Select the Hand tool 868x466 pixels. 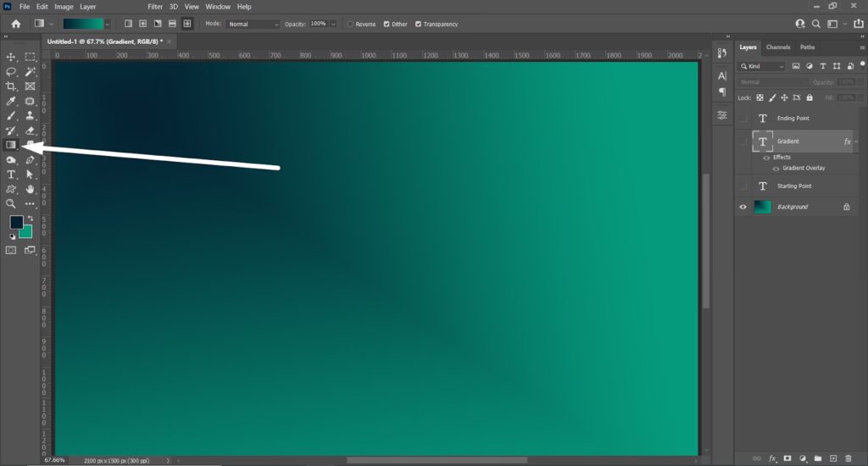(31, 189)
